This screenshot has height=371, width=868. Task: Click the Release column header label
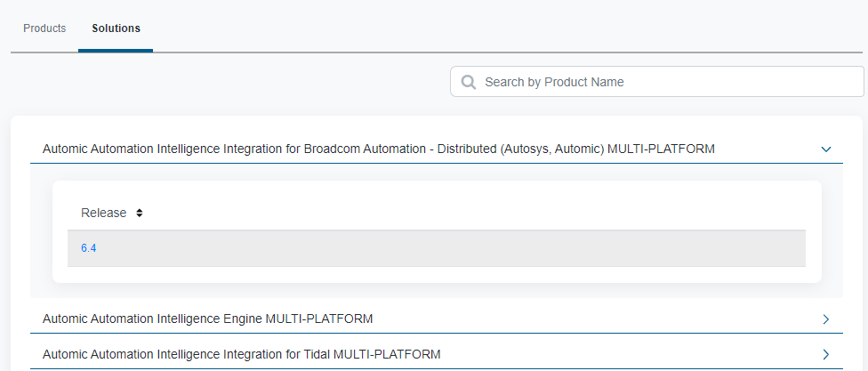103,214
